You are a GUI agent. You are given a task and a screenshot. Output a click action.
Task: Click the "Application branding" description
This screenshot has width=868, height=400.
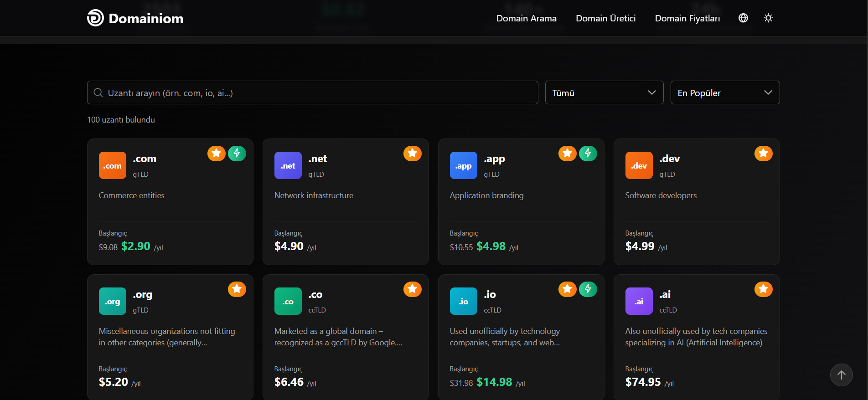click(x=487, y=196)
